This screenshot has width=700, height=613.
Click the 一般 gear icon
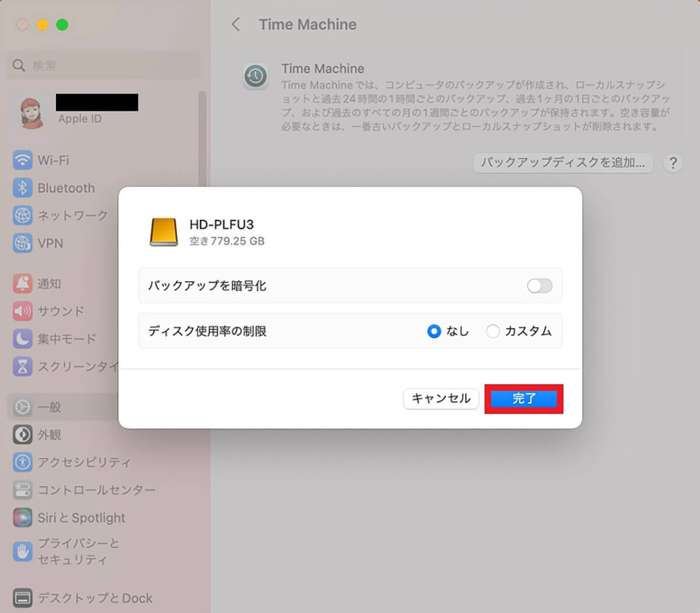click(x=22, y=407)
